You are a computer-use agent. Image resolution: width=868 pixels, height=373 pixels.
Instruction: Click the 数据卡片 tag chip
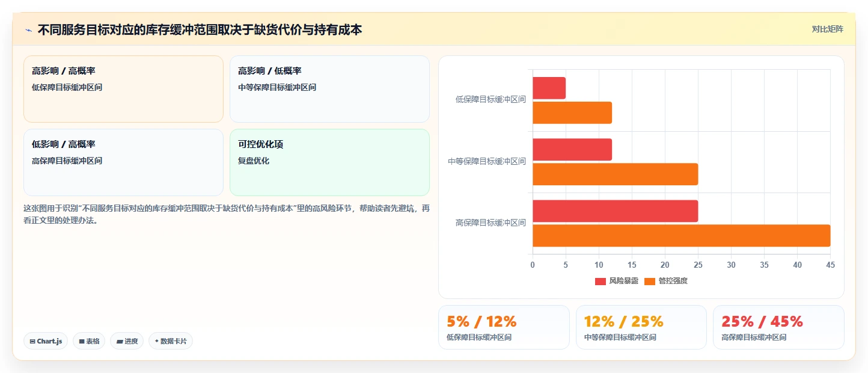pos(171,341)
